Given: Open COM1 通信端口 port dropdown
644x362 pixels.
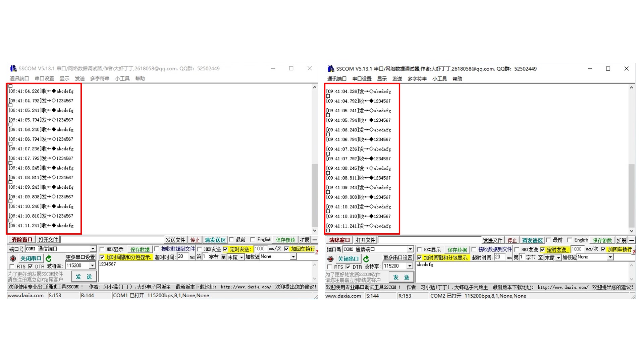Looking at the screenshot, I should coord(93,249).
